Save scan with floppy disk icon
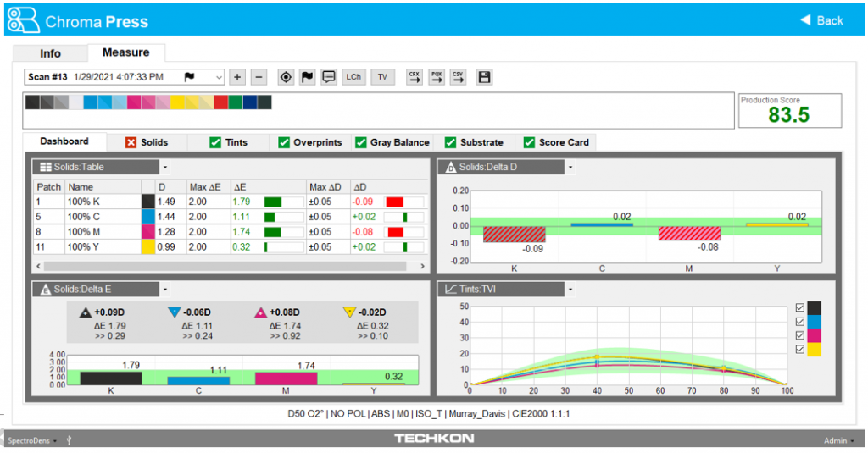This screenshot has height=453, width=868. click(484, 77)
